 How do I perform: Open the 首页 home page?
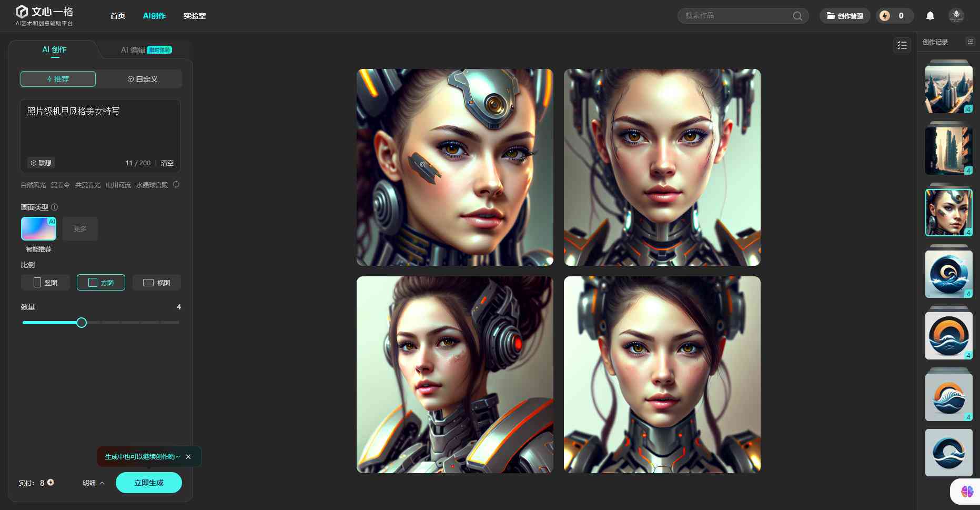click(x=118, y=16)
